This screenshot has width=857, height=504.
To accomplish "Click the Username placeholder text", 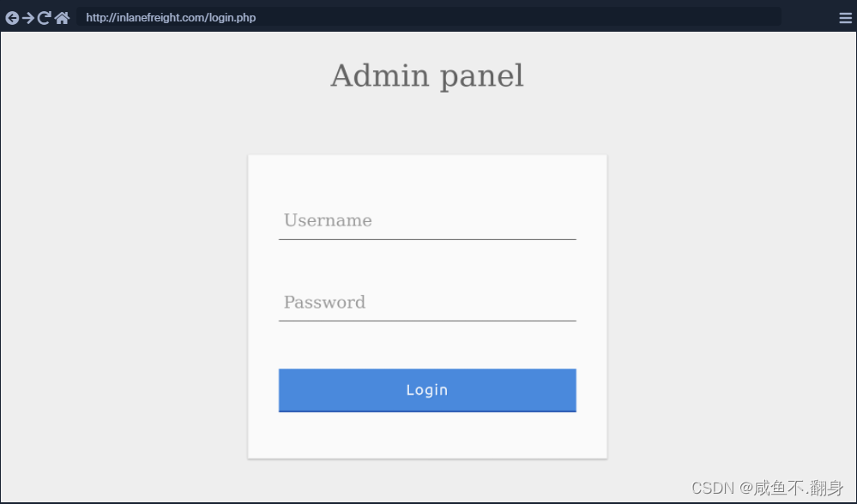I will [x=328, y=220].
